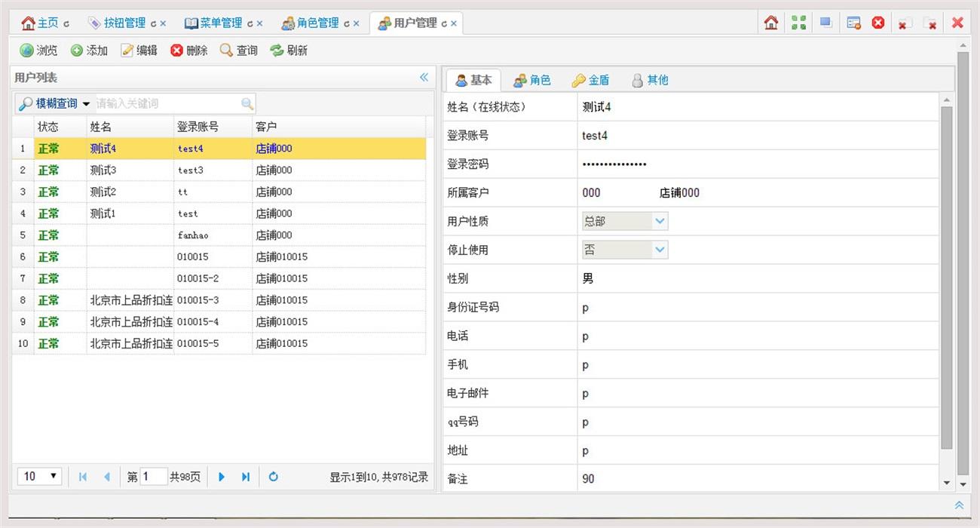Viewport: 980px width, 528px height.
Task: Sort by the 客户 column header
Action: 339,127
